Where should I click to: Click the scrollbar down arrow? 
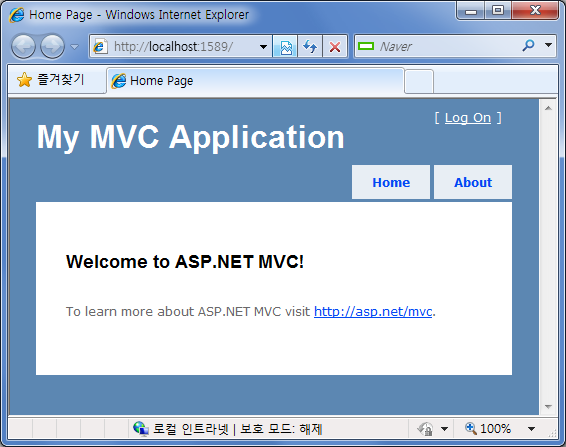point(548,407)
